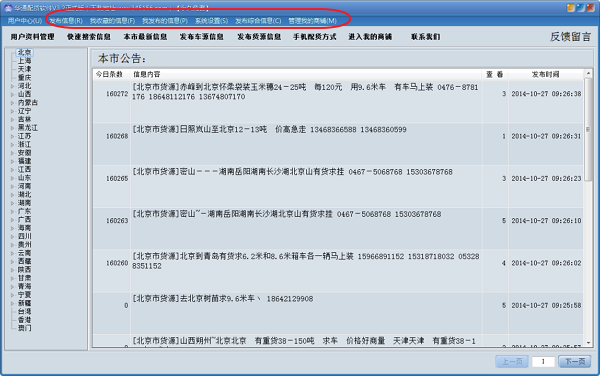Select 澳门 in the region tree
The image size is (600, 376).
point(24,328)
